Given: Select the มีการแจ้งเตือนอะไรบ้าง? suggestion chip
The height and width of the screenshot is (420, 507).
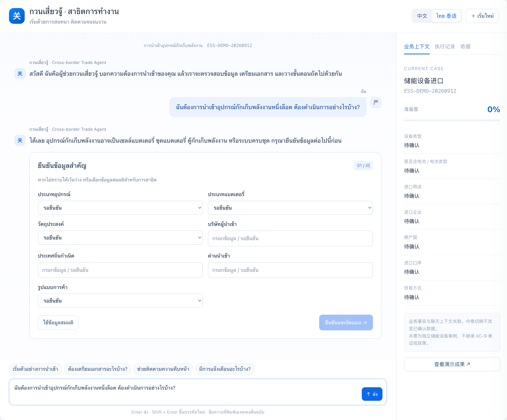Looking at the screenshot, I should click(225, 369).
